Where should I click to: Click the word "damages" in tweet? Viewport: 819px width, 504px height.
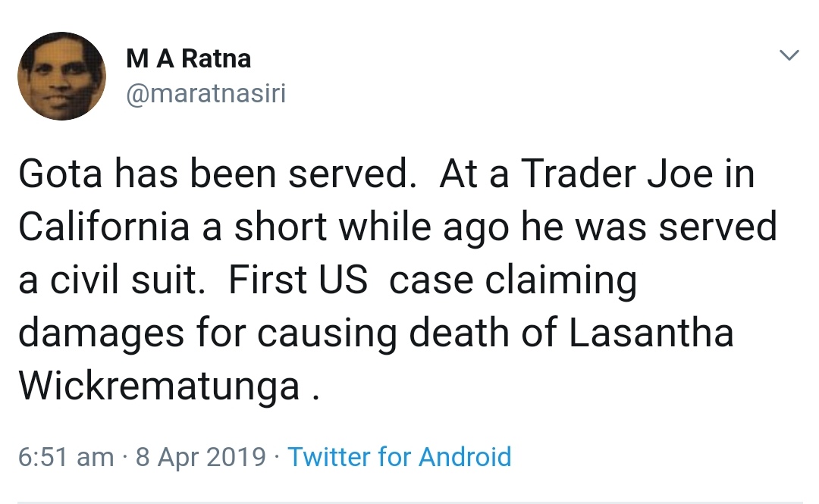pyautogui.click(x=100, y=333)
